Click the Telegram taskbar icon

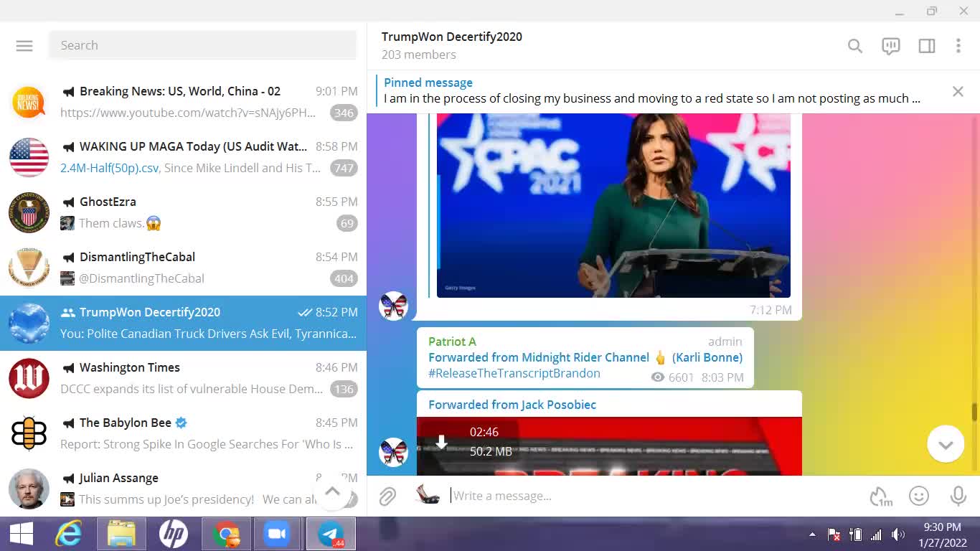click(x=331, y=534)
